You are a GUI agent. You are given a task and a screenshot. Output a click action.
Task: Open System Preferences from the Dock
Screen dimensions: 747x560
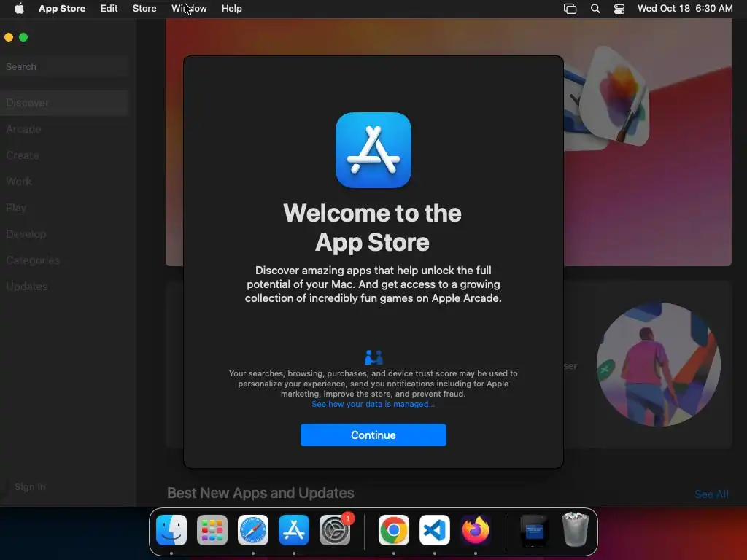click(335, 529)
